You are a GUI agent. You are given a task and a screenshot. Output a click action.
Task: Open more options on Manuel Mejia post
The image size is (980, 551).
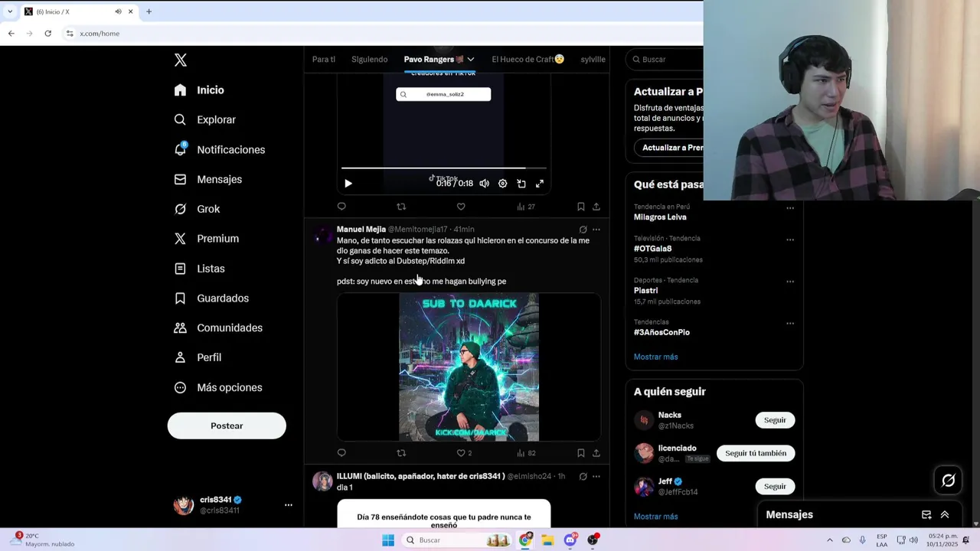tap(596, 230)
